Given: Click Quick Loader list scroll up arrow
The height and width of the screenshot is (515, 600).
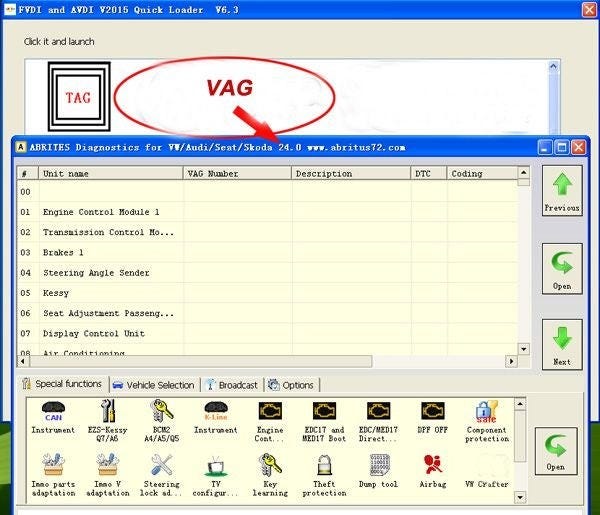Looking at the screenshot, I should [x=553, y=66].
